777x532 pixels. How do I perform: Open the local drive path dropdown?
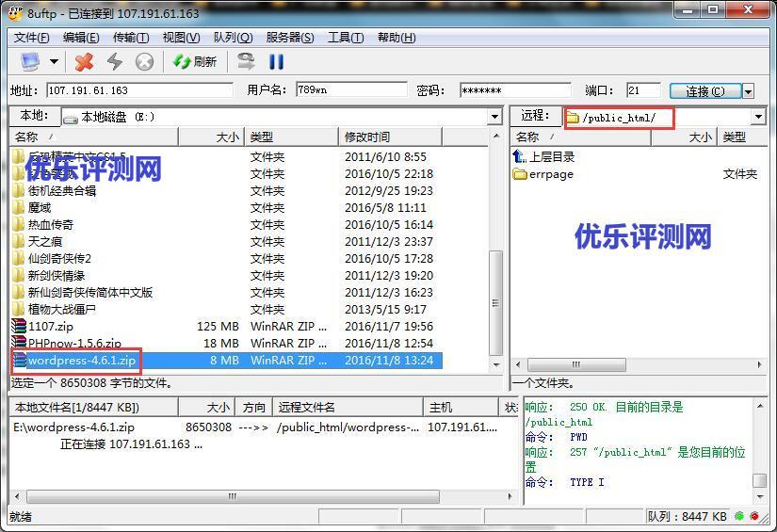[494, 117]
